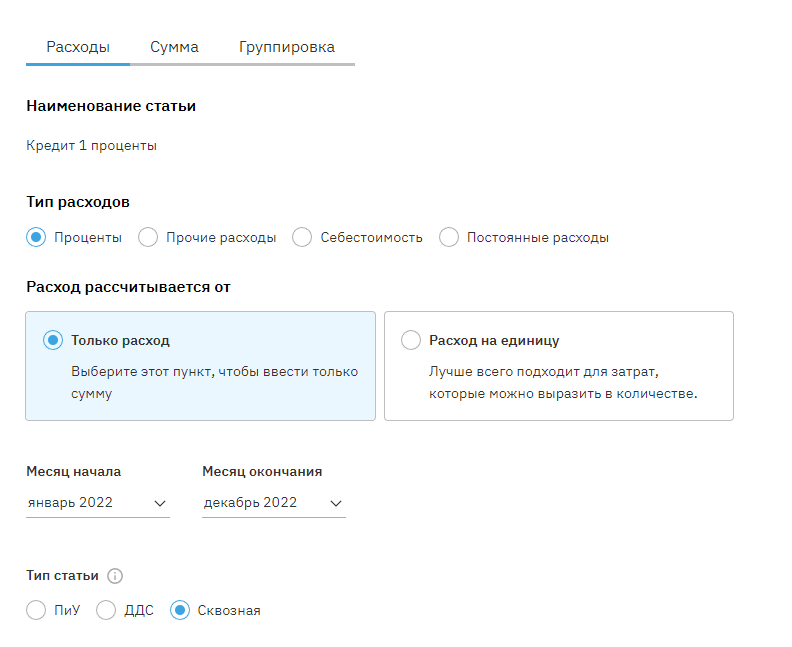Click the info icon beside Тип статьи

[x=115, y=576]
